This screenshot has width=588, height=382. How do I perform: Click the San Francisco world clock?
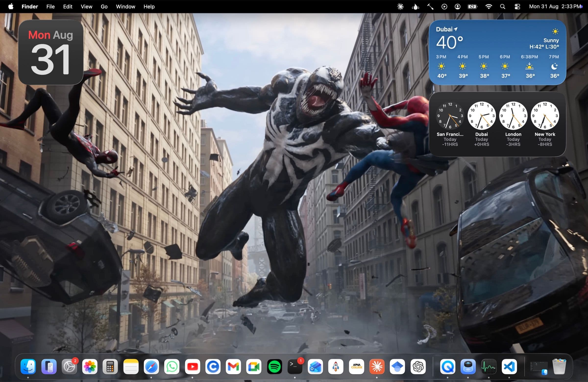point(450,124)
